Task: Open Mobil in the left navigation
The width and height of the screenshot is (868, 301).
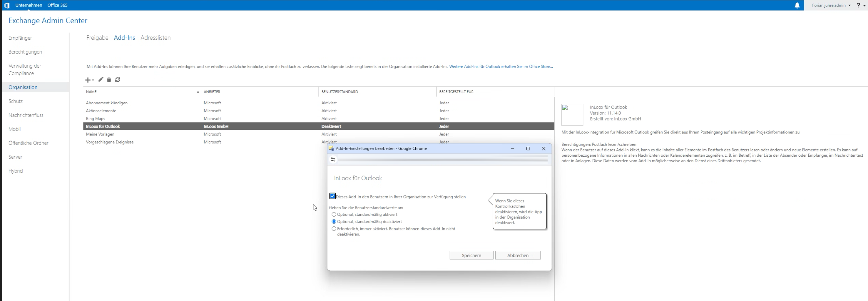Action: click(x=14, y=129)
